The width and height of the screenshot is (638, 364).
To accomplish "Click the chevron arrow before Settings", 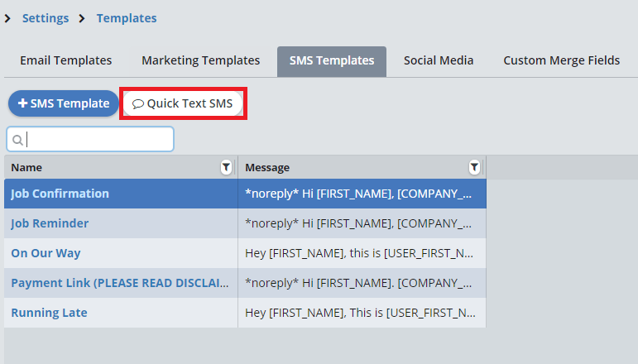I will point(7,18).
